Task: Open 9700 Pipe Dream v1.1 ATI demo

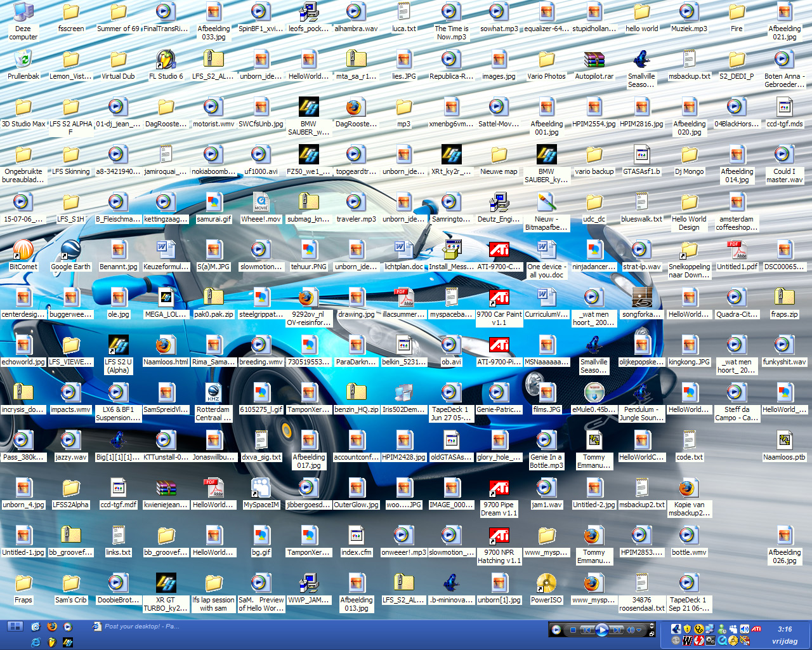Action: 499,498
